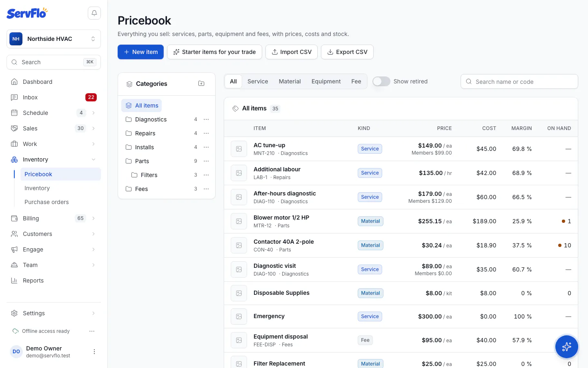Image resolution: width=588 pixels, height=368 pixels.
Task: Expand the Work menu
Action: click(x=94, y=144)
